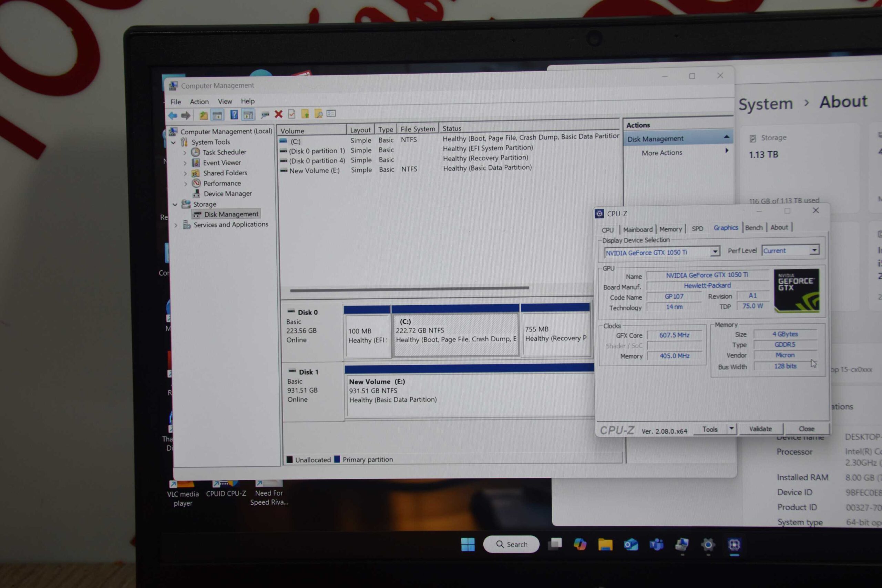Click the Properties checkmark page icon
The width and height of the screenshot is (882, 588).
(x=292, y=114)
